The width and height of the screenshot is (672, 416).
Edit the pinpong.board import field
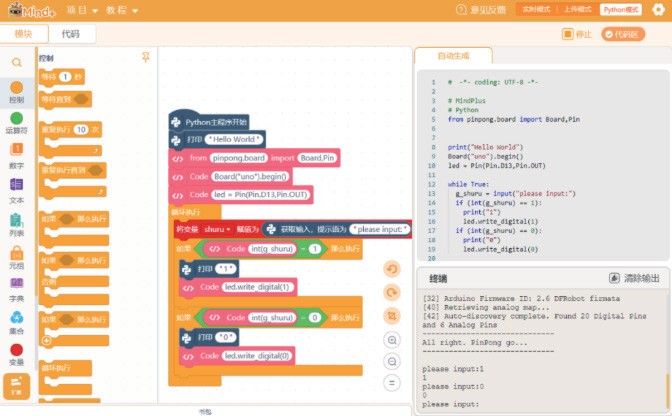(239, 158)
